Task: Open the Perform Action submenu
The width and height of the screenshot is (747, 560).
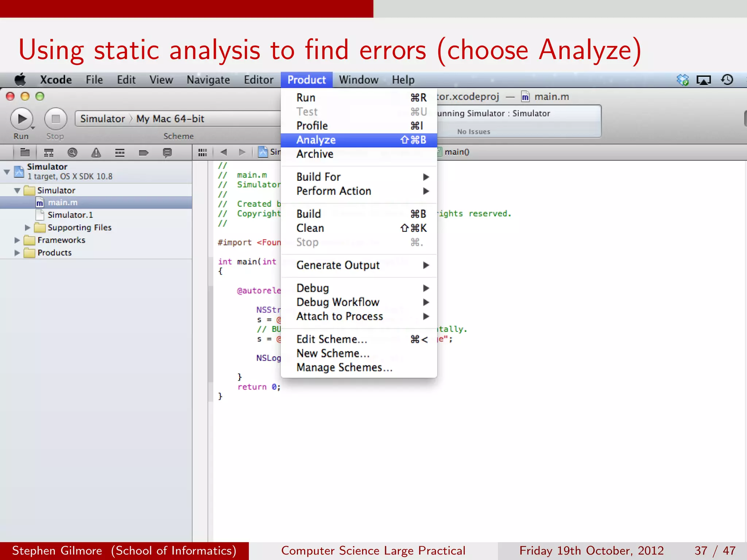Action: (359, 191)
